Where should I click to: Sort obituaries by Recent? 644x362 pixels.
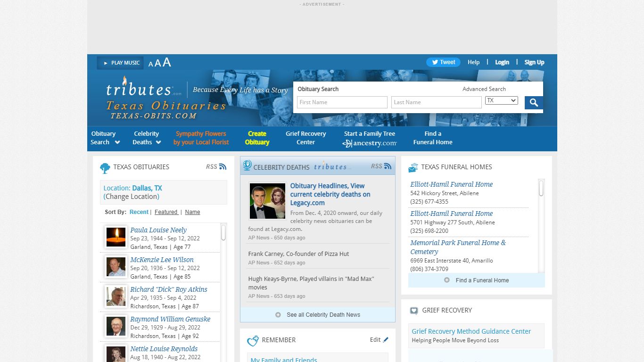click(139, 212)
